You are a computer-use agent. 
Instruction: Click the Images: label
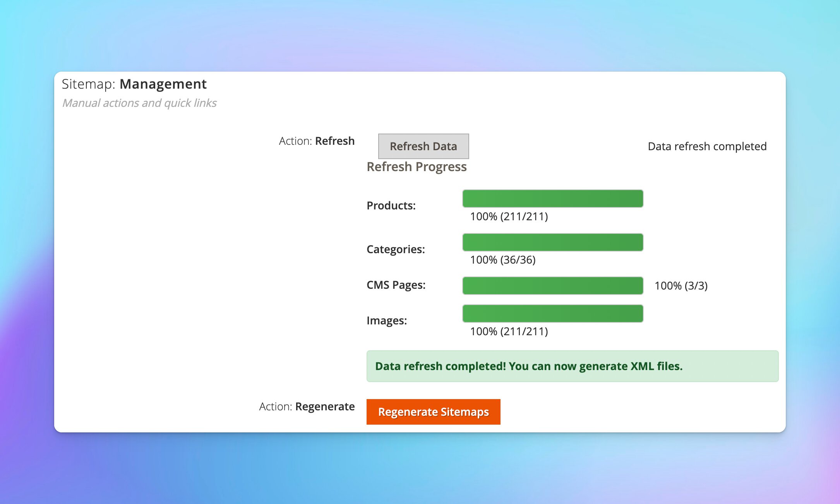(387, 321)
